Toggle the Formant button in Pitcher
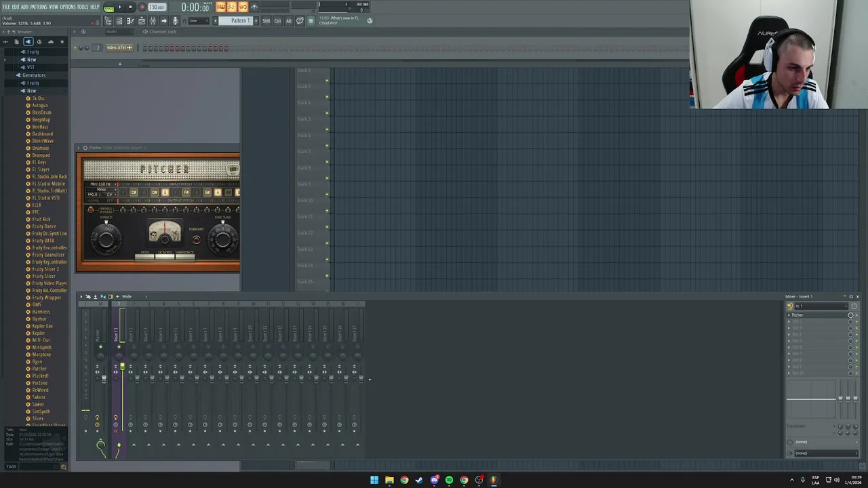 click(x=196, y=239)
